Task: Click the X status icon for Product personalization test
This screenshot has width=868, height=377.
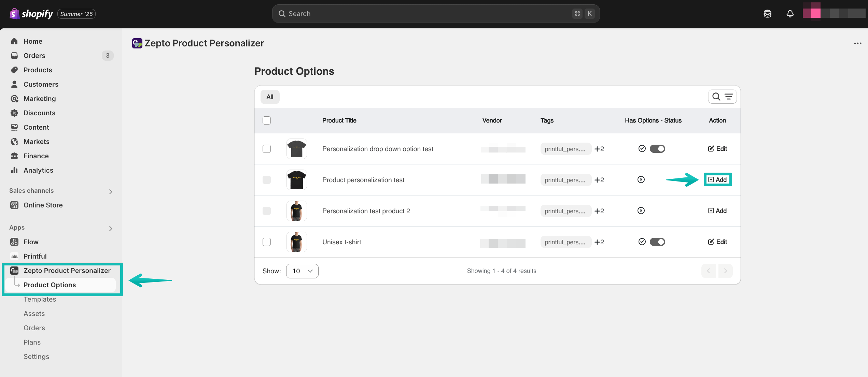Action: pyautogui.click(x=641, y=180)
